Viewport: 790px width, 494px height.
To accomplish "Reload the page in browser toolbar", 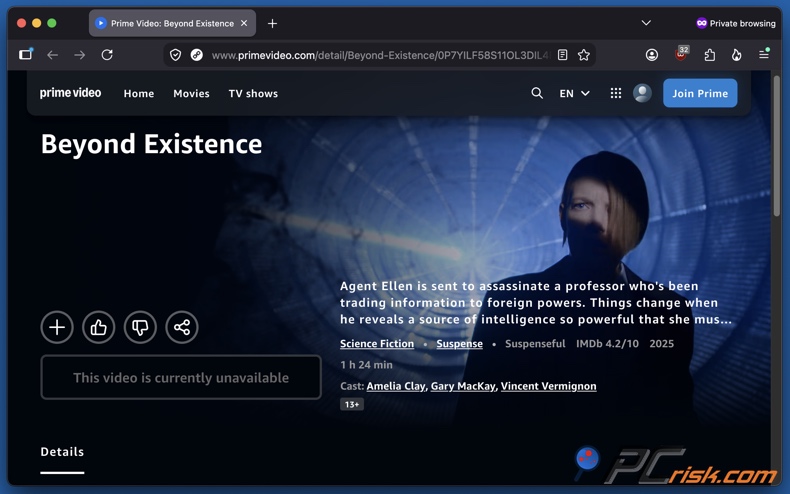I will coord(107,54).
